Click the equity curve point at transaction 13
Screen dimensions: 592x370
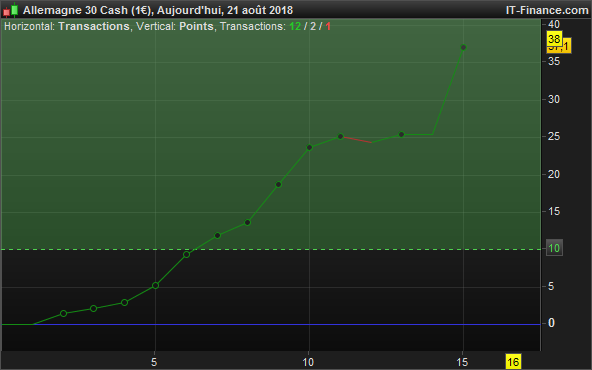pyautogui.click(x=402, y=134)
